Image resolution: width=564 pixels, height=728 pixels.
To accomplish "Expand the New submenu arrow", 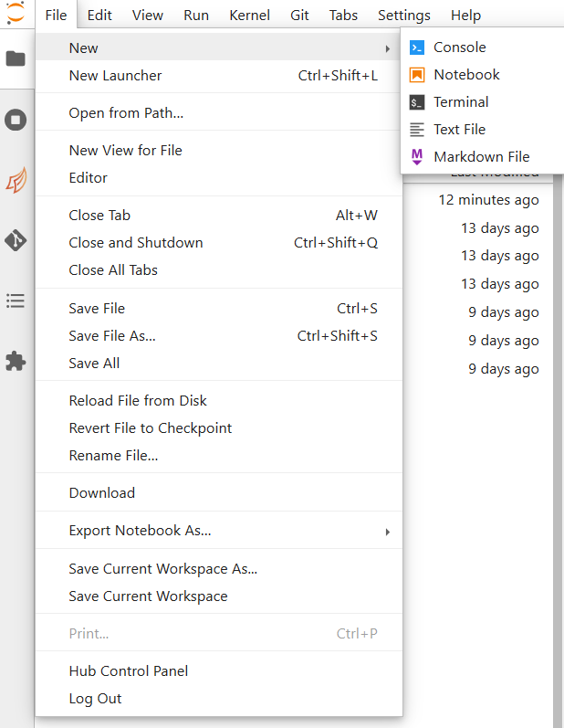I will (x=388, y=48).
